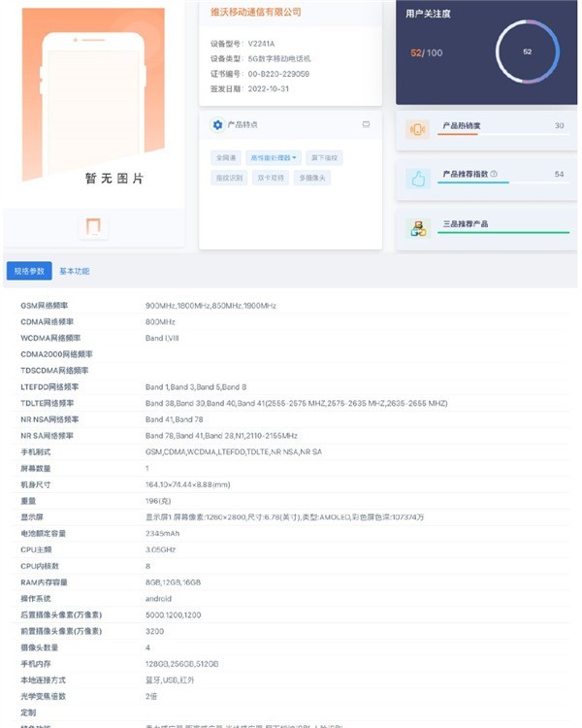Click the gear icon beside 产品特点
582x728 pixels.
pyautogui.click(x=217, y=125)
